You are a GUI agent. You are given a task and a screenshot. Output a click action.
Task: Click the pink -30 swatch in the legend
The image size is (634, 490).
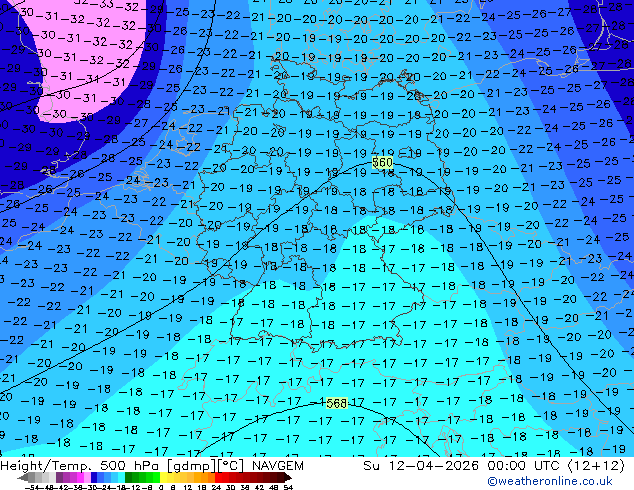tap(87, 477)
